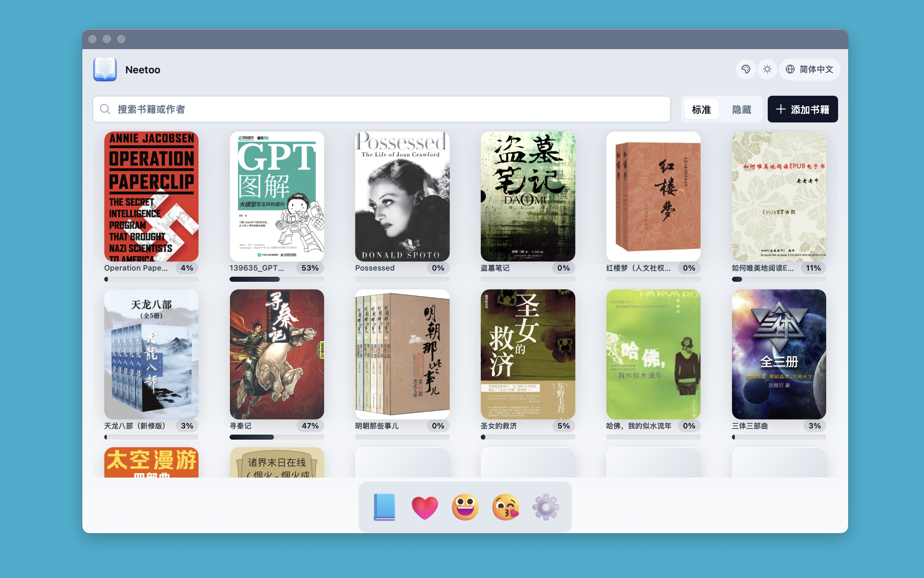Click the 5% progress badge

(563, 426)
